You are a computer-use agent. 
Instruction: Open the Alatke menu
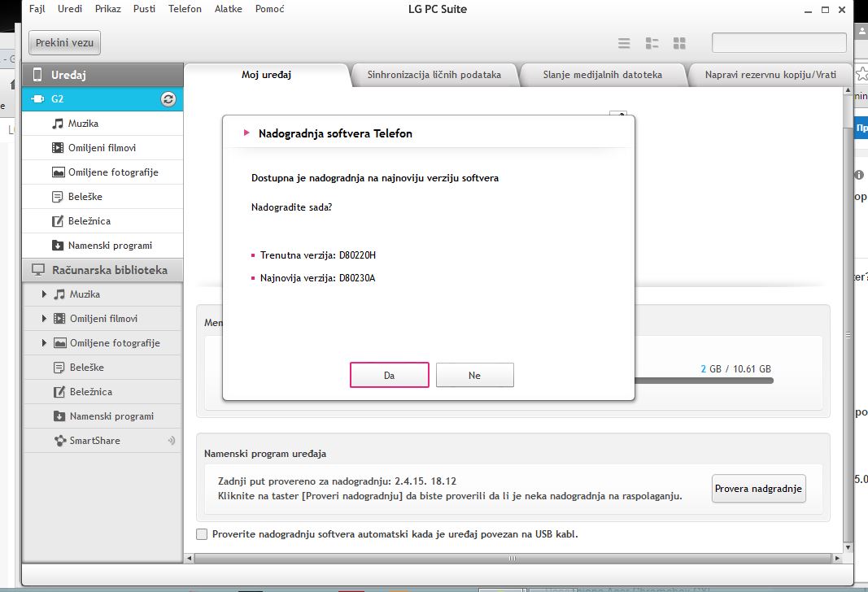[x=228, y=9]
